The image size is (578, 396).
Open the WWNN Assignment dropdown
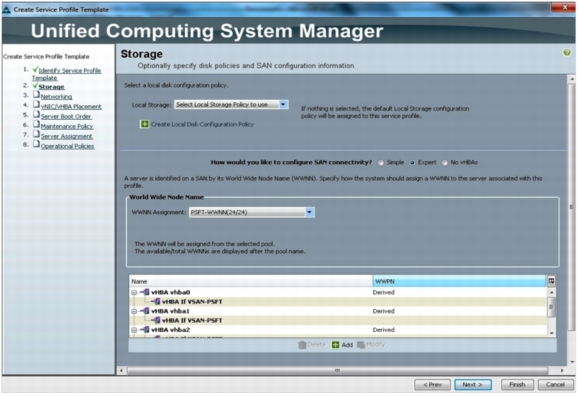pyautogui.click(x=309, y=212)
